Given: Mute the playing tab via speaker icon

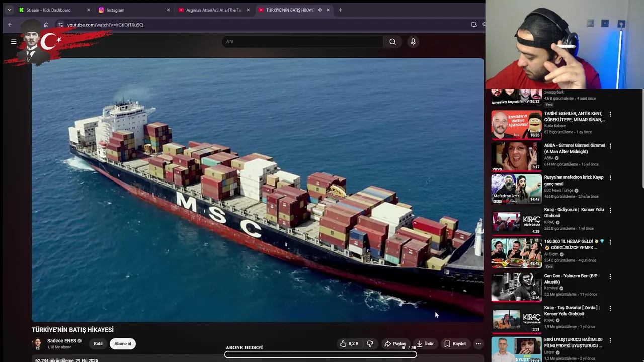Looking at the screenshot, I should coord(319,10).
